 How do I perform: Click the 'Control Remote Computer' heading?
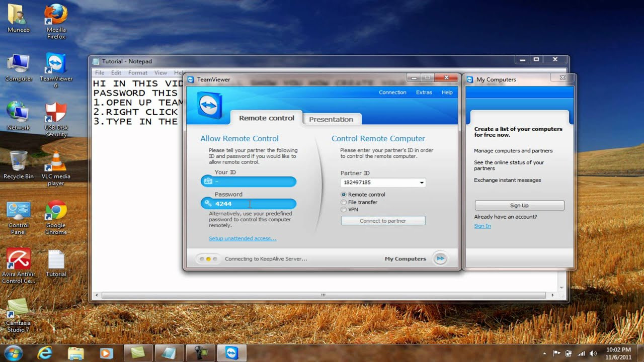tap(378, 139)
